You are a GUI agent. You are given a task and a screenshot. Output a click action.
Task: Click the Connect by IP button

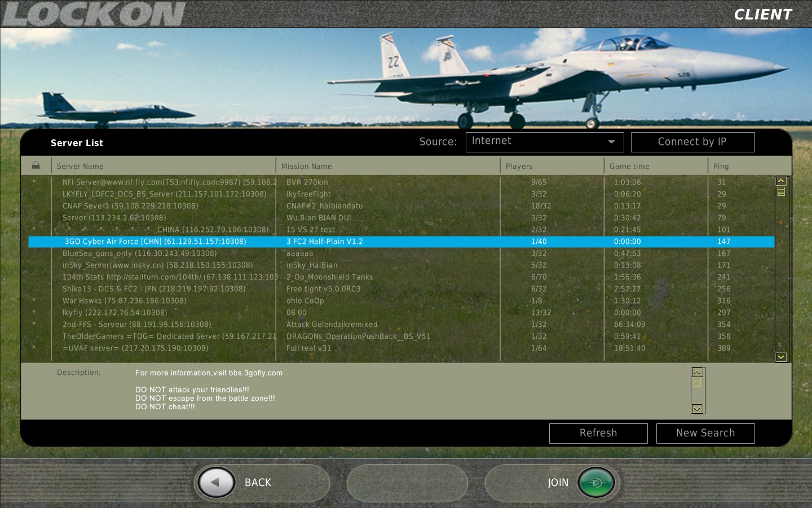[692, 142]
